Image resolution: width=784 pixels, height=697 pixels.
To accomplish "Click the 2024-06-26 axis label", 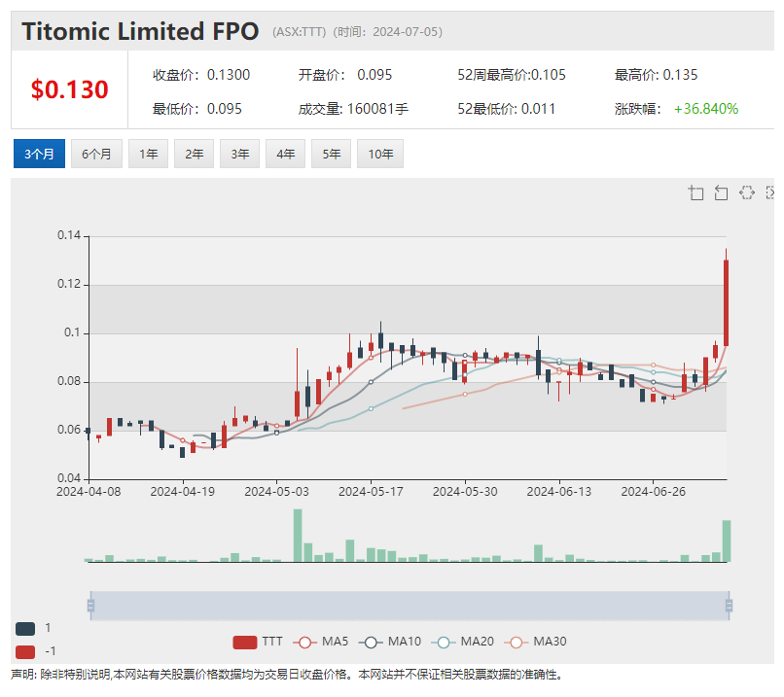I will point(653,492).
